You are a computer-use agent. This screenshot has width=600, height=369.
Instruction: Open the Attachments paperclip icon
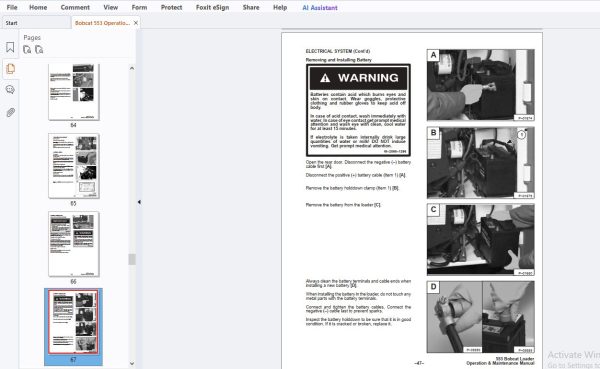(10, 113)
